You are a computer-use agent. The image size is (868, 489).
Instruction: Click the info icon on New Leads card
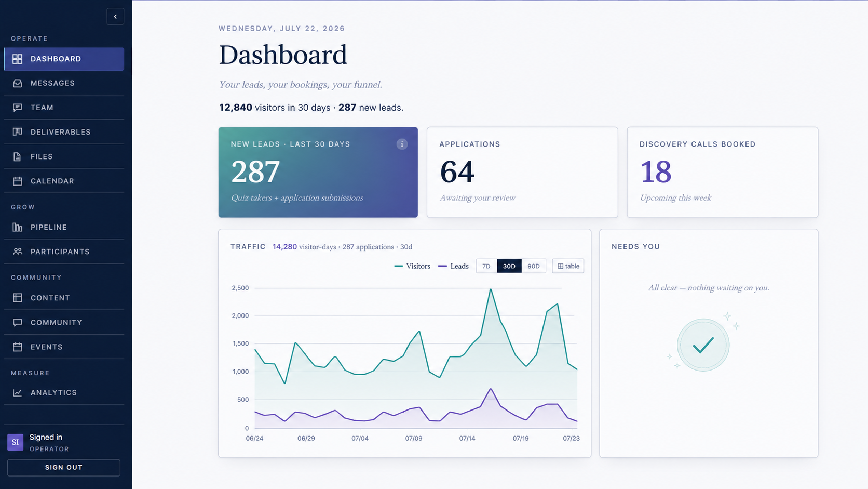click(402, 144)
